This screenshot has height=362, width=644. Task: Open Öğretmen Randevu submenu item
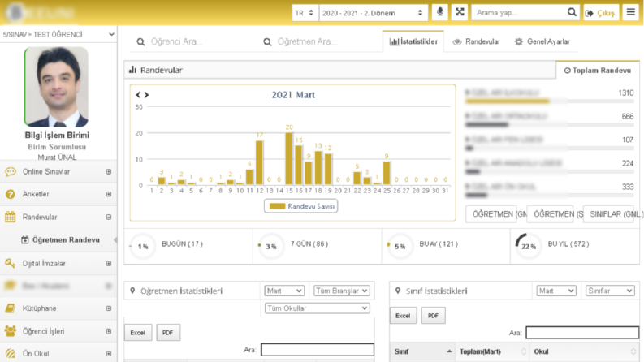tap(58, 239)
